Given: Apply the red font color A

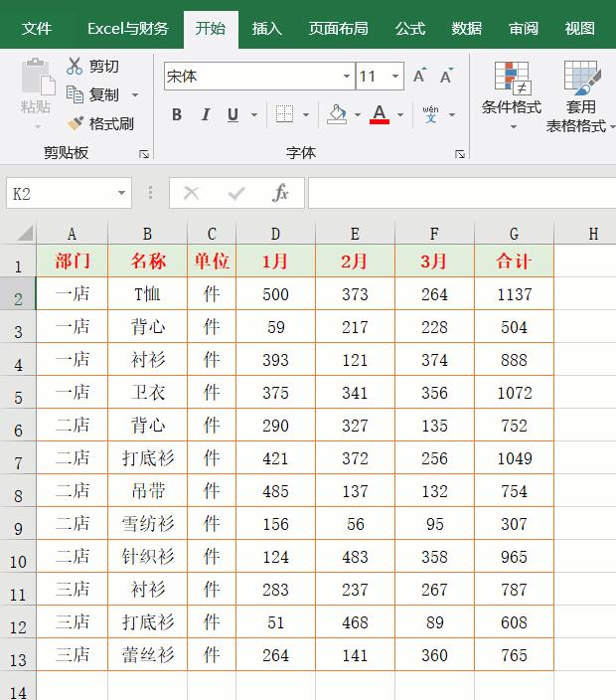Looking at the screenshot, I should tap(380, 114).
